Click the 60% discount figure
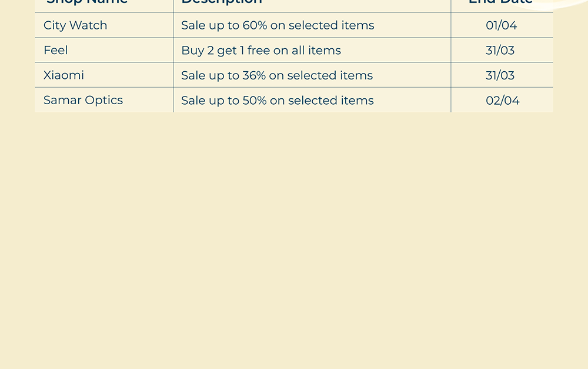588x369 pixels. (255, 25)
